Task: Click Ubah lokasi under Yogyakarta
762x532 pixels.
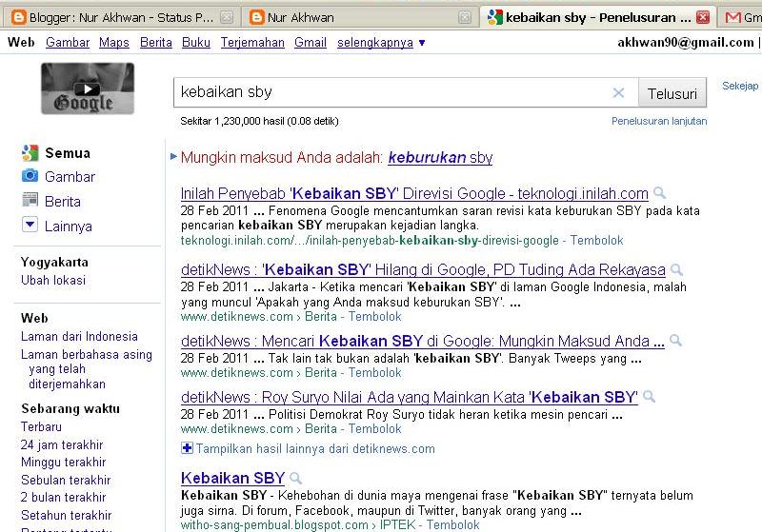Action: click(x=53, y=280)
